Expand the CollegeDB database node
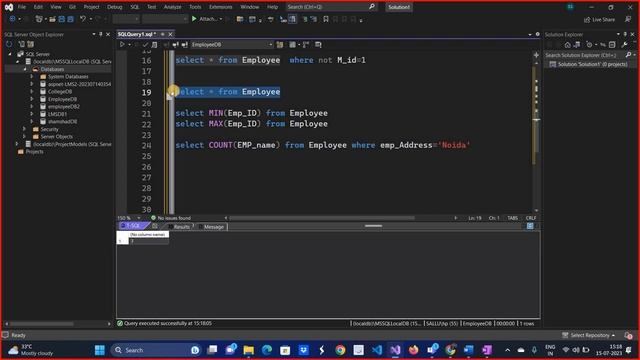Screen dimensions: 640x360 [x=32, y=91]
